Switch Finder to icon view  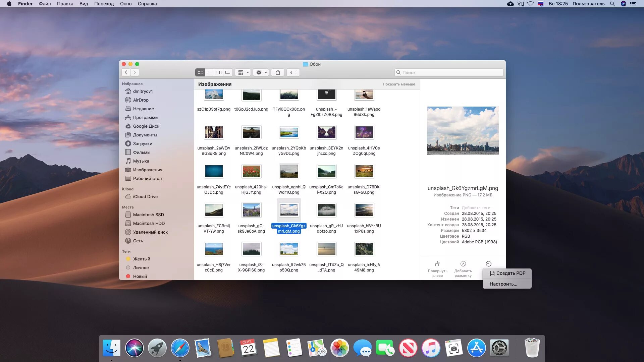click(200, 72)
